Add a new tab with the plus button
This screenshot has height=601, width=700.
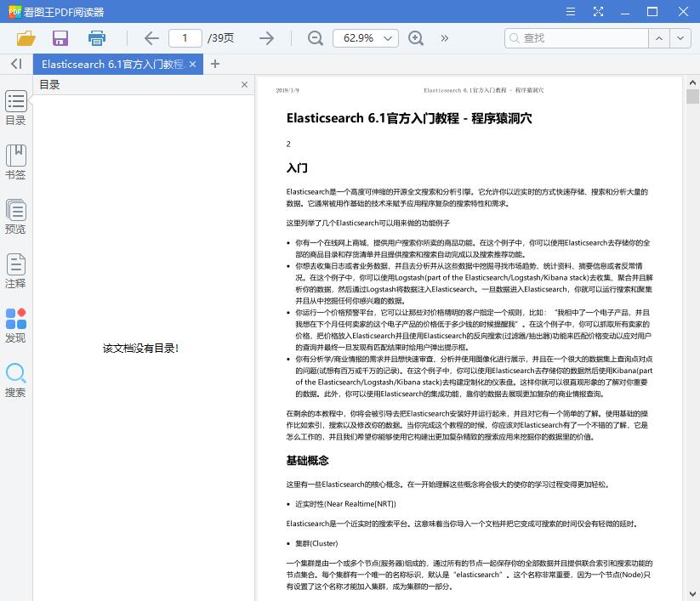215,65
